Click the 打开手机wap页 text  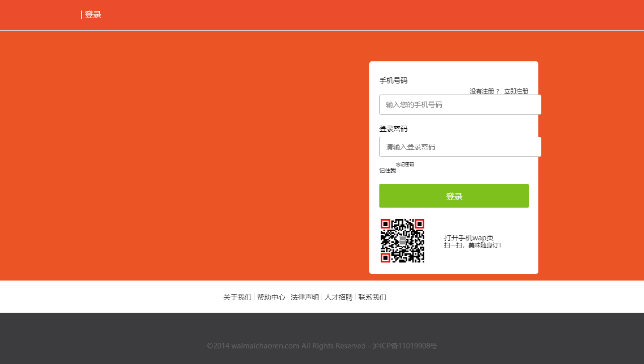(469, 237)
